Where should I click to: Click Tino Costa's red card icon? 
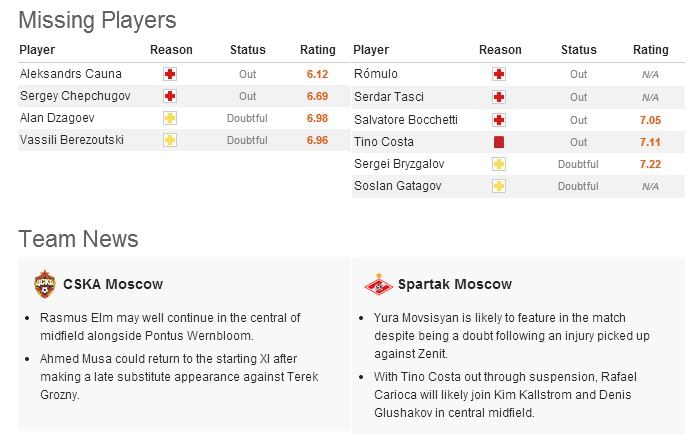pyautogui.click(x=499, y=142)
